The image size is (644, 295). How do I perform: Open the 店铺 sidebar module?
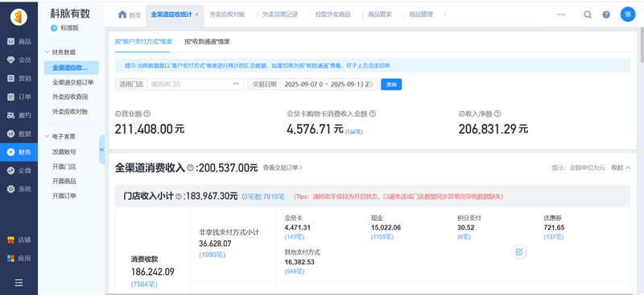[19, 240]
